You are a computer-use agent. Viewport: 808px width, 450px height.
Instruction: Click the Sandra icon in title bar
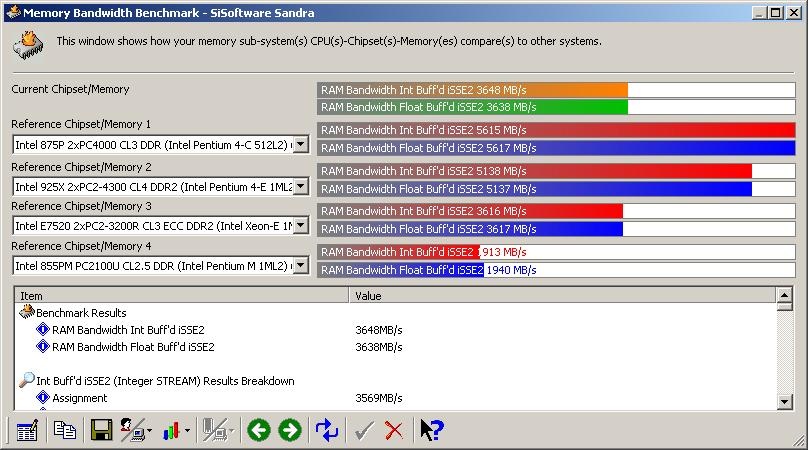pyautogui.click(x=13, y=12)
